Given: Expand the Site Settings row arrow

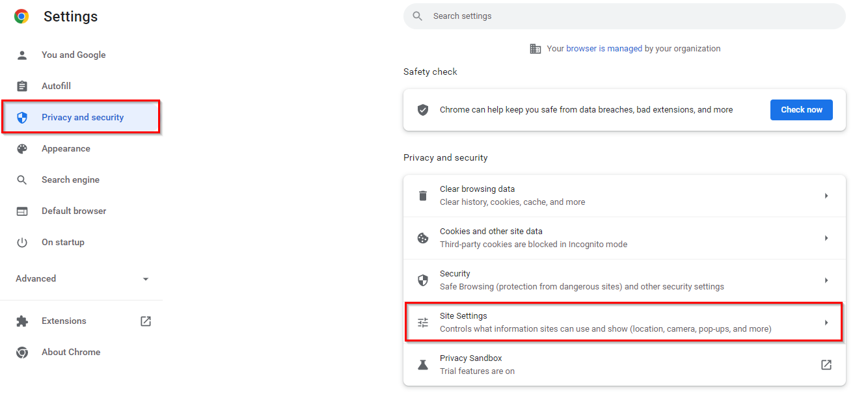Looking at the screenshot, I should coord(826,323).
